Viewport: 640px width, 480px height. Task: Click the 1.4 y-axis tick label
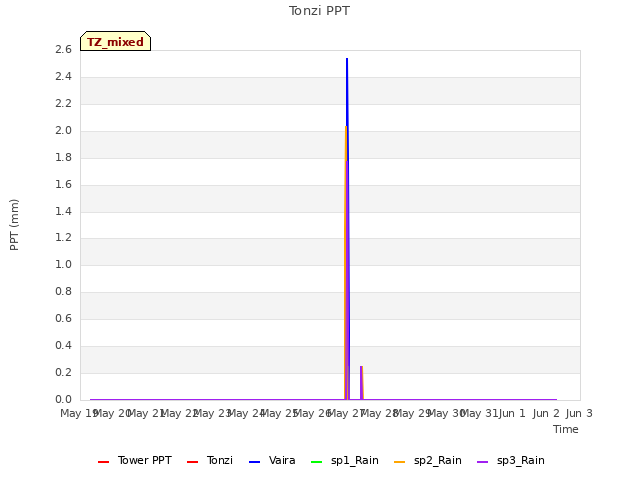click(63, 211)
